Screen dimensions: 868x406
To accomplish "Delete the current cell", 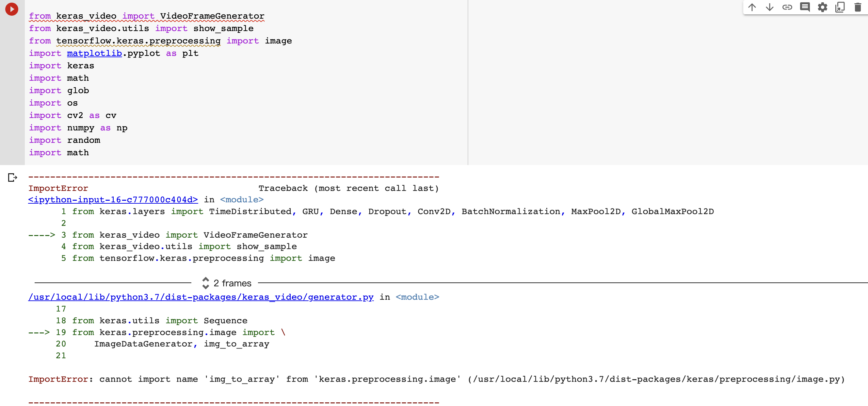I will pos(858,7).
